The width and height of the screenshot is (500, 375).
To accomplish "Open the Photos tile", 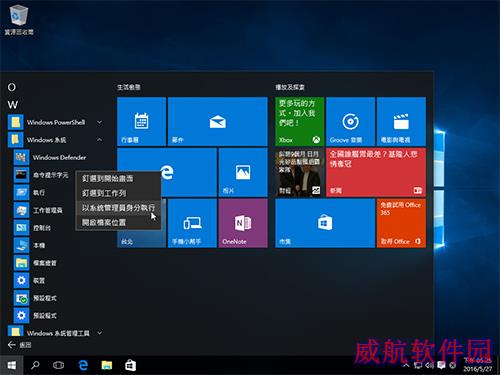I will 243,172.
